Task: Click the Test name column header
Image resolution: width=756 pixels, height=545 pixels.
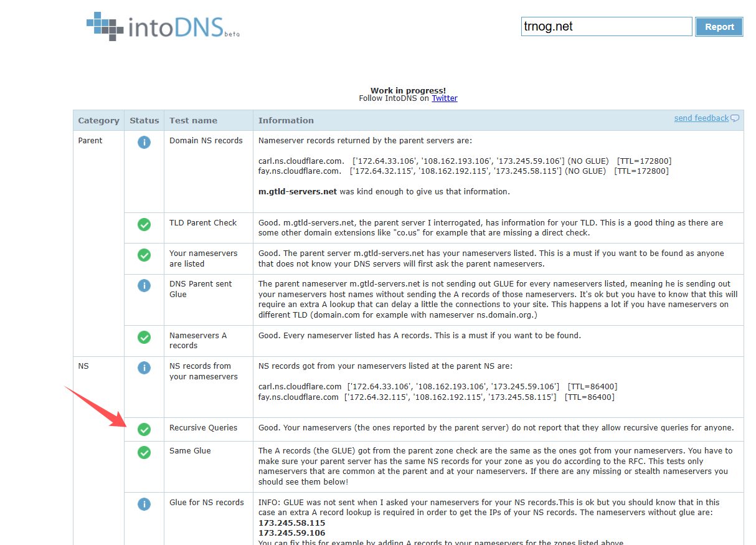Action: click(193, 121)
